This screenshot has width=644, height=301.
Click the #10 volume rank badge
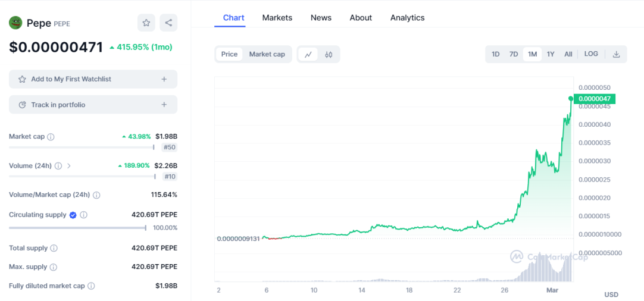[x=169, y=177]
